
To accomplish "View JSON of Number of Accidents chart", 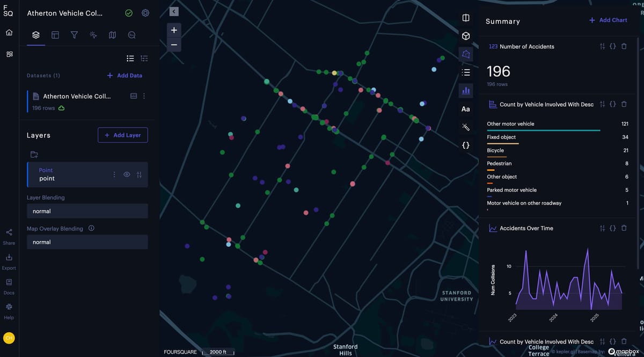I will click(x=613, y=47).
